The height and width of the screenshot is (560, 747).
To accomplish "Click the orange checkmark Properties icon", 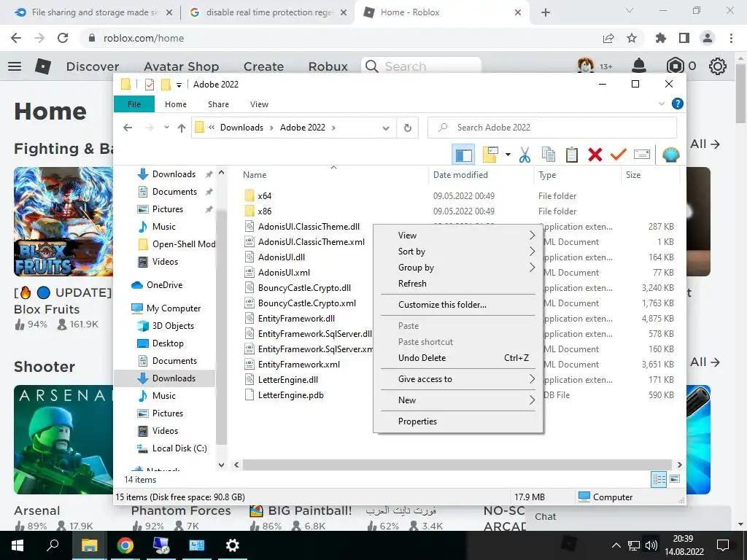I will tap(619, 155).
